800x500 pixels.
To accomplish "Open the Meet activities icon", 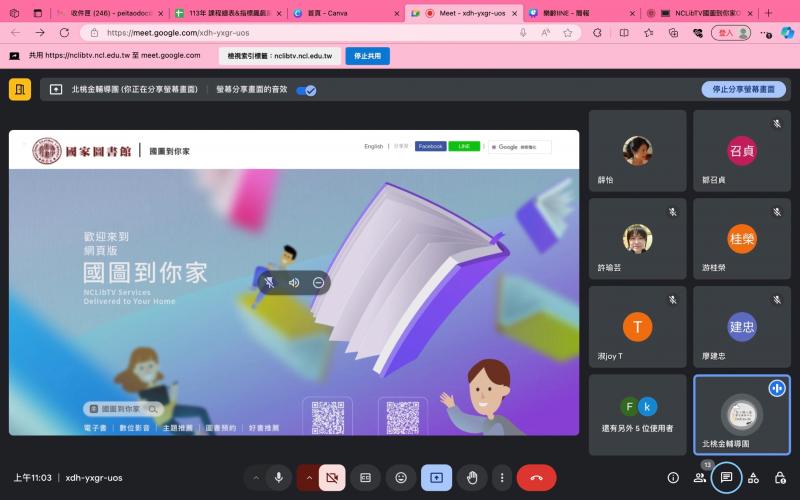I will tap(753, 478).
